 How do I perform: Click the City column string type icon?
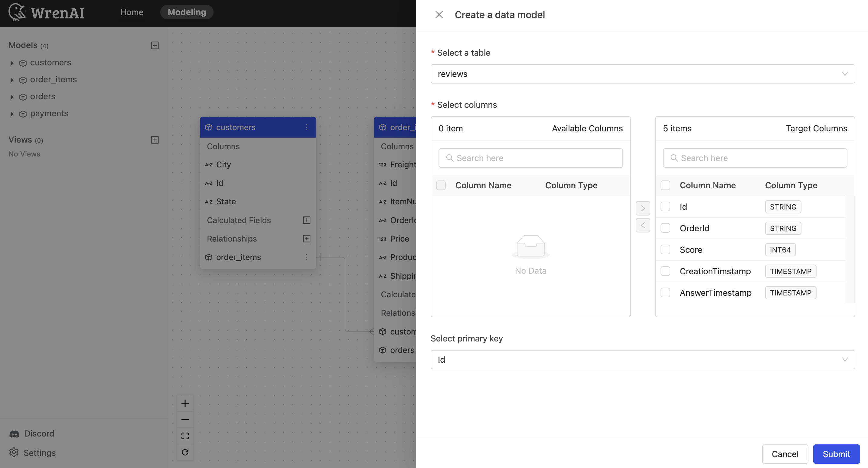click(x=209, y=165)
